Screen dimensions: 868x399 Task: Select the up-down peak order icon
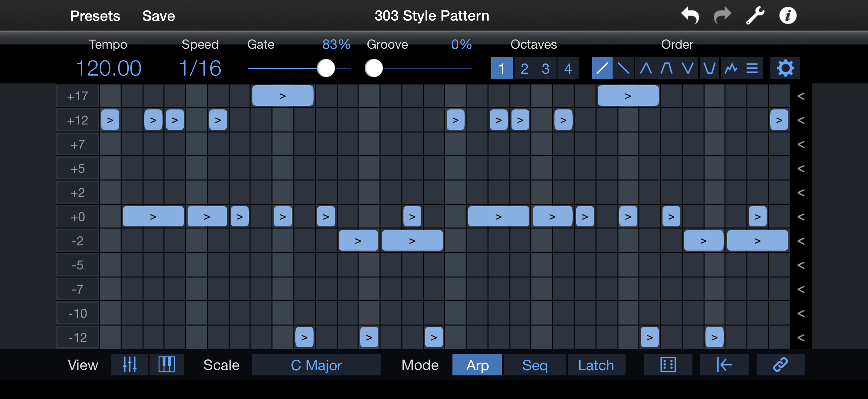[x=645, y=68]
